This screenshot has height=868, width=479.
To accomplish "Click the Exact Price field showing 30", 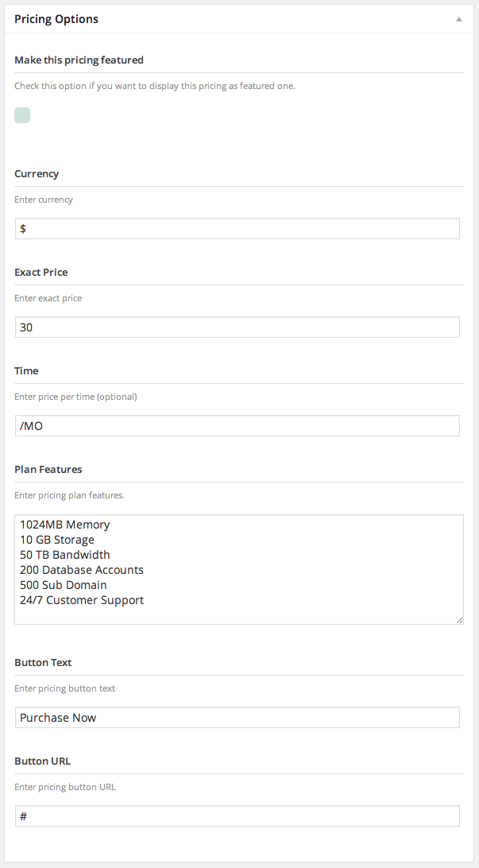I will [x=237, y=327].
